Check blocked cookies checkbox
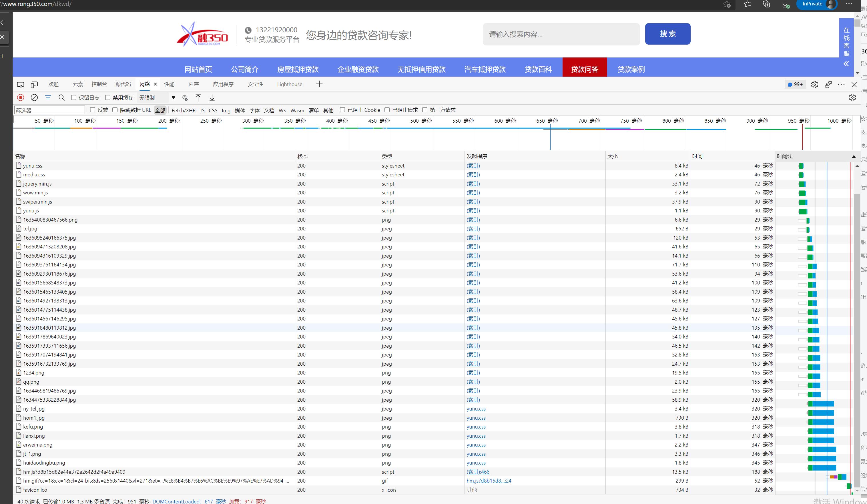The height and width of the screenshot is (504, 867). click(x=342, y=110)
